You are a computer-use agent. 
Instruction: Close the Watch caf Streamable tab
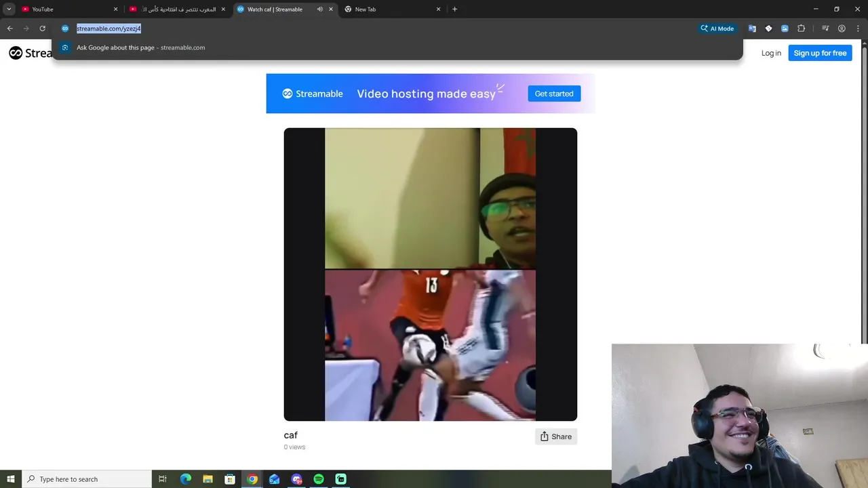pyautogui.click(x=331, y=9)
